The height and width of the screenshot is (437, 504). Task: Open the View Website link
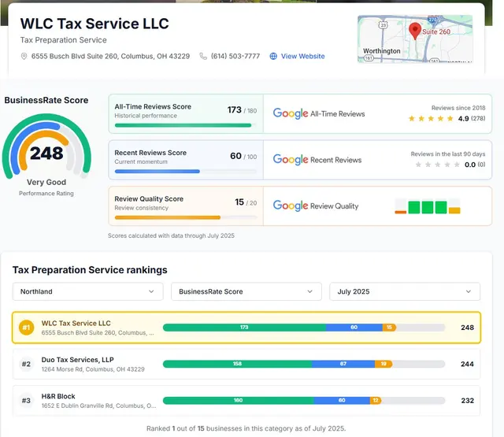point(302,56)
